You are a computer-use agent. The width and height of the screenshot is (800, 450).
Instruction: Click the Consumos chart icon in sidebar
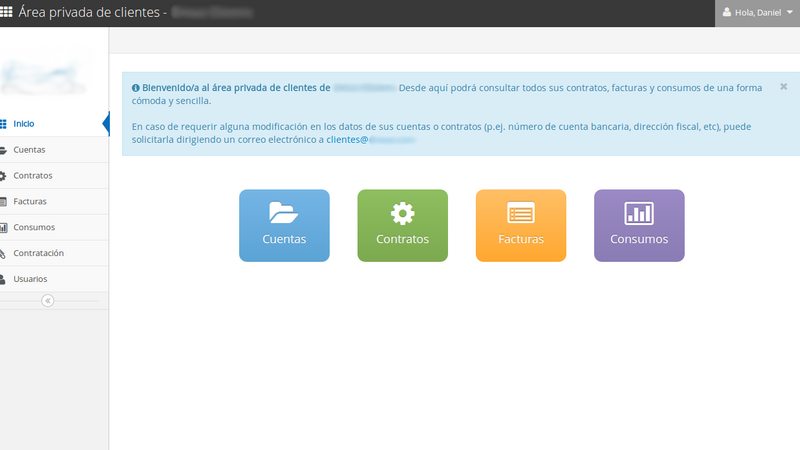pos(3,228)
